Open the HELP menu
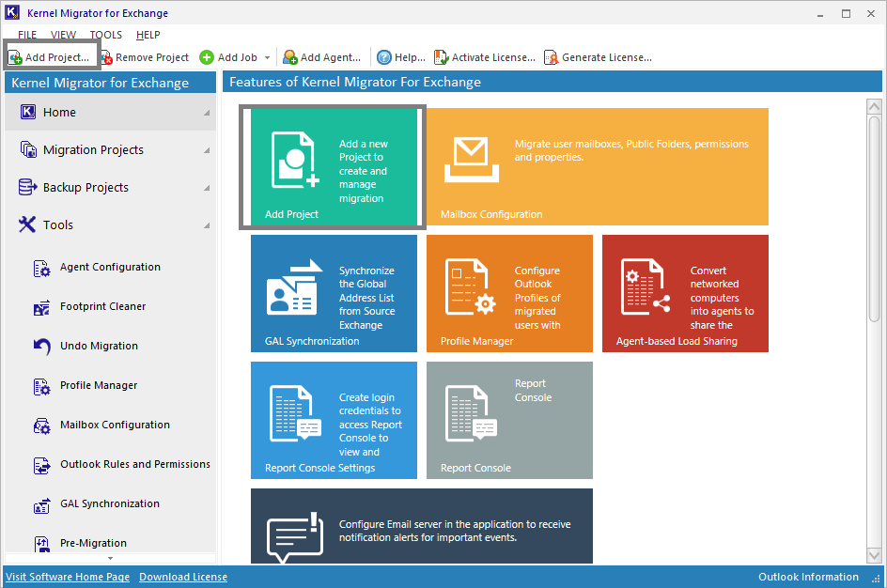 148,35
